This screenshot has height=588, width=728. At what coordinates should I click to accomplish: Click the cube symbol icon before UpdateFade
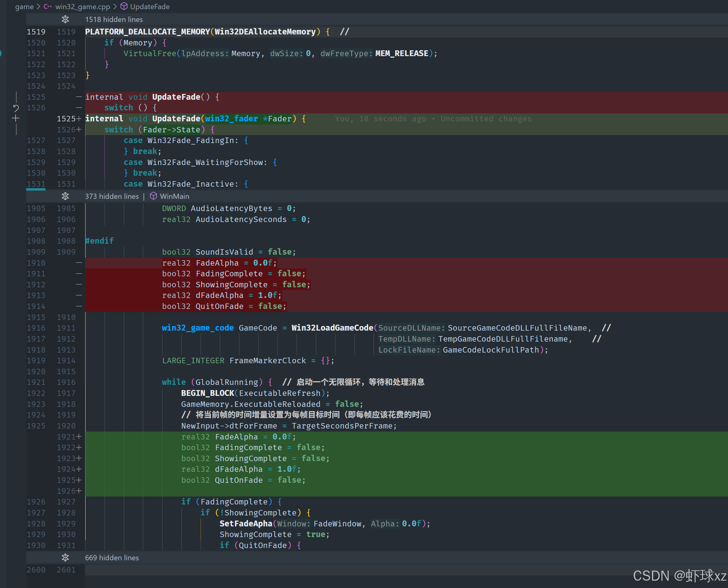[x=124, y=7]
